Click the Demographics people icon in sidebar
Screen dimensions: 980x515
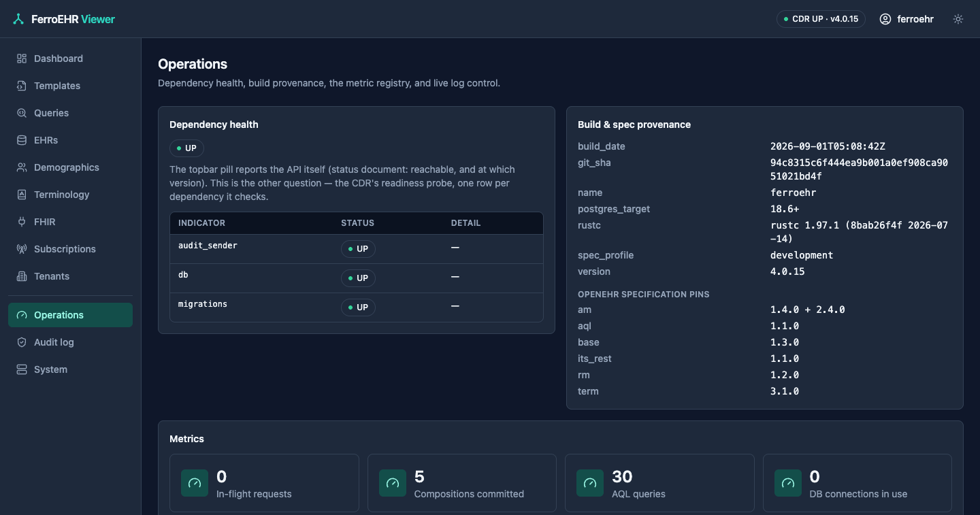(x=22, y=167)
